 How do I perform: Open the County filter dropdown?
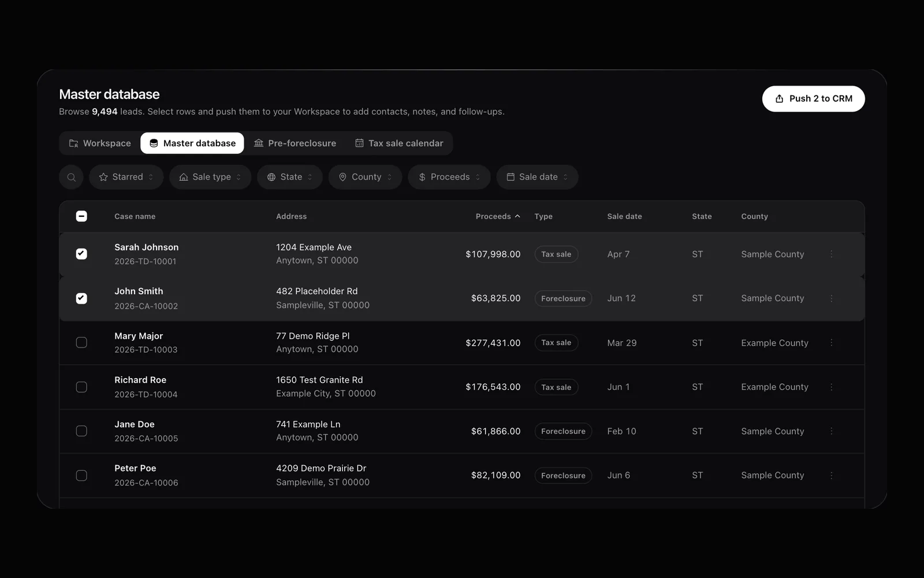tap(365, 177)
